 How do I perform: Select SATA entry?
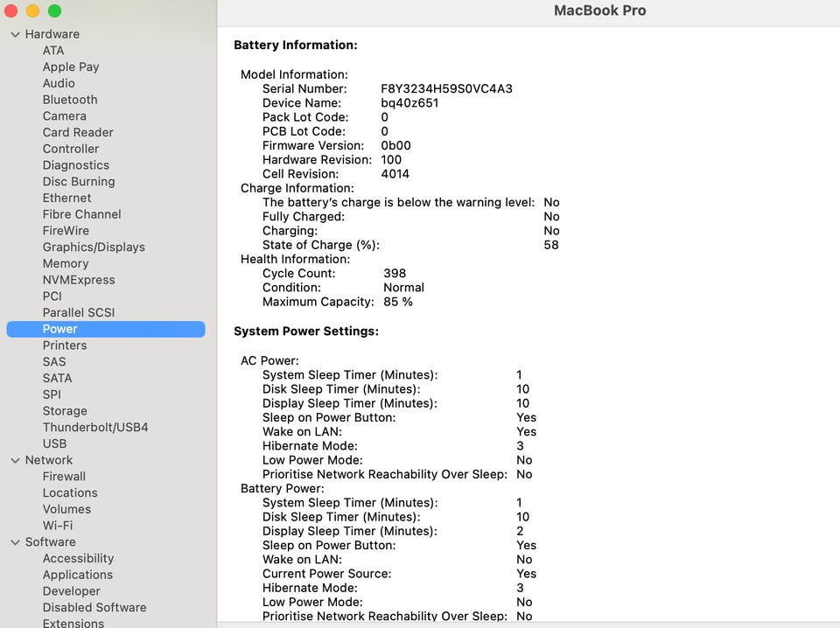57,378
